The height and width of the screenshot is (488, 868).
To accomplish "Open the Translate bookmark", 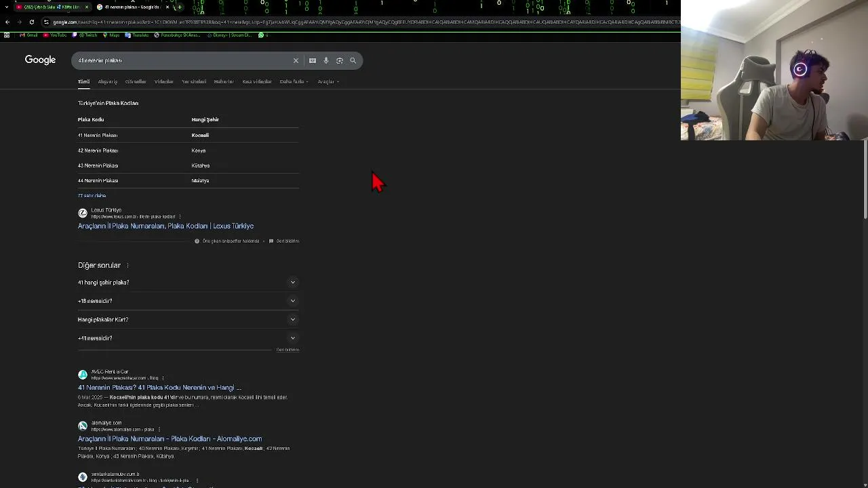I will pos(137,35).
